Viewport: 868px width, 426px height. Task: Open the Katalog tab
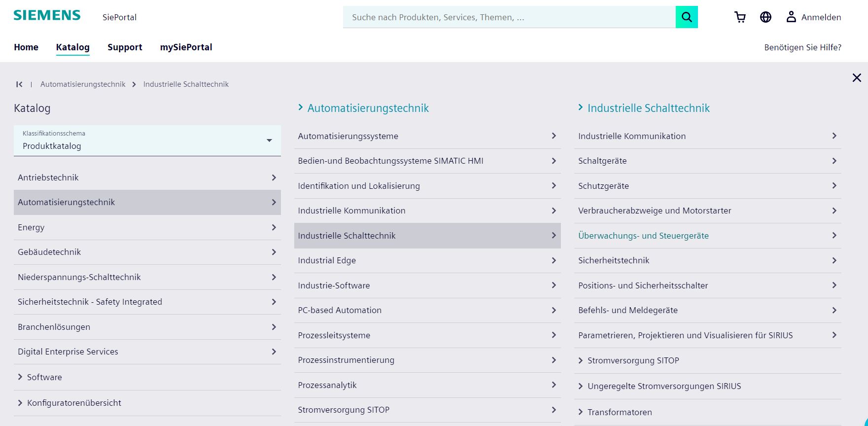tap(72, 47)
